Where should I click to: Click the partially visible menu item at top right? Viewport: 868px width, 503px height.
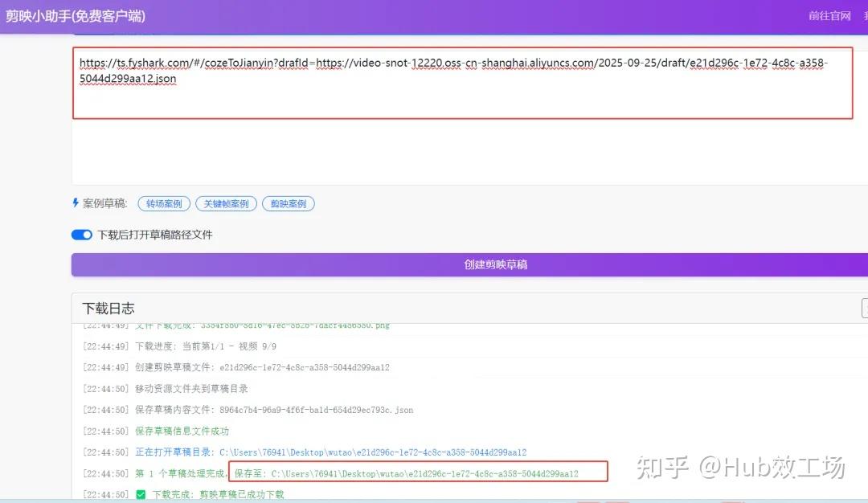864,16
